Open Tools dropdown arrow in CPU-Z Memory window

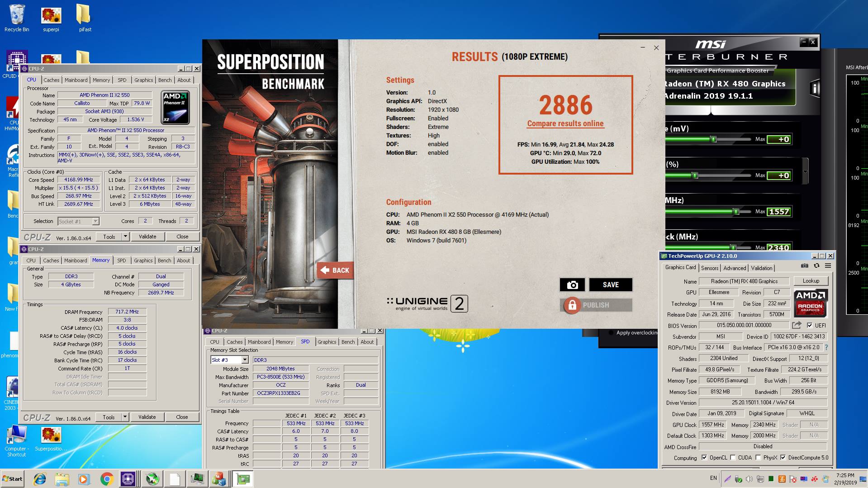click(125, 417)
